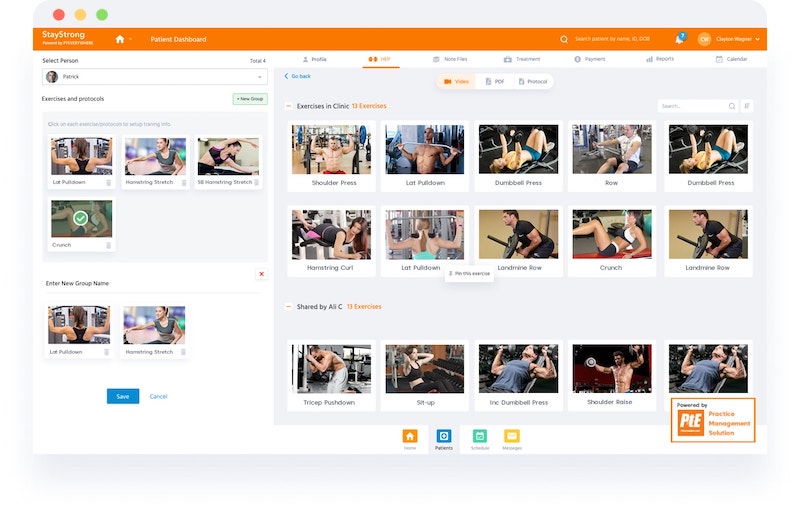
Task: Open the Clayton Wagner account menu chevron
Action: coord(758,39)
